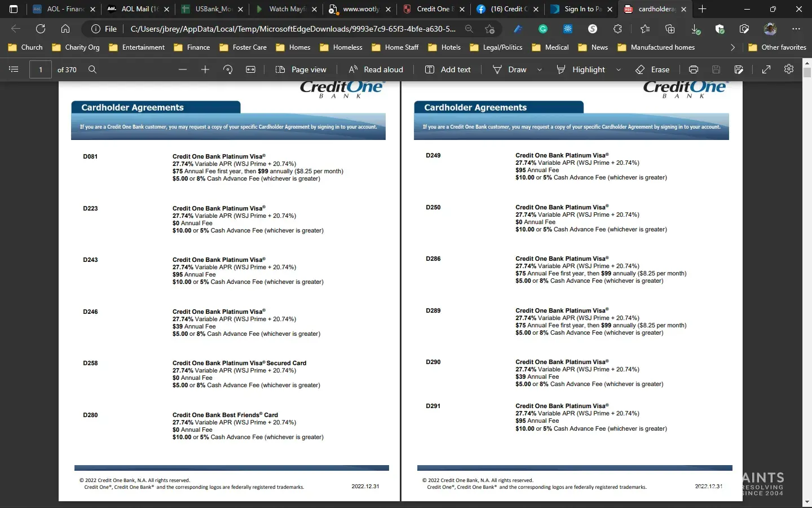The width and height of the screenshot is (812, 508).
Task: Open the Downloads panel
Action: (x=695, y=29)
